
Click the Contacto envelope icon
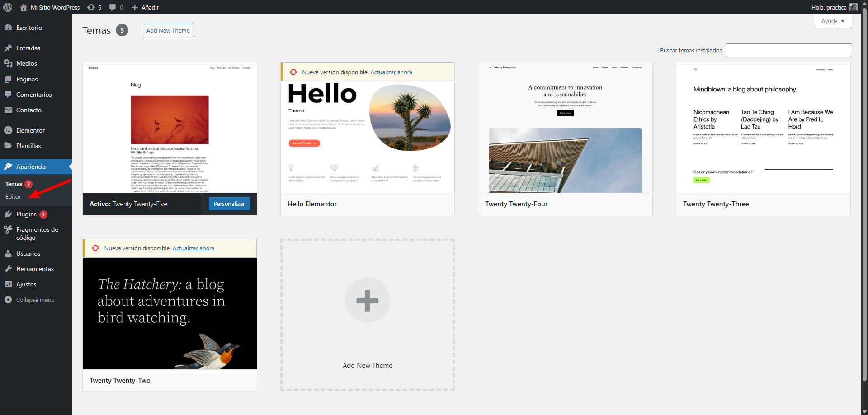(x=8, y=110)
